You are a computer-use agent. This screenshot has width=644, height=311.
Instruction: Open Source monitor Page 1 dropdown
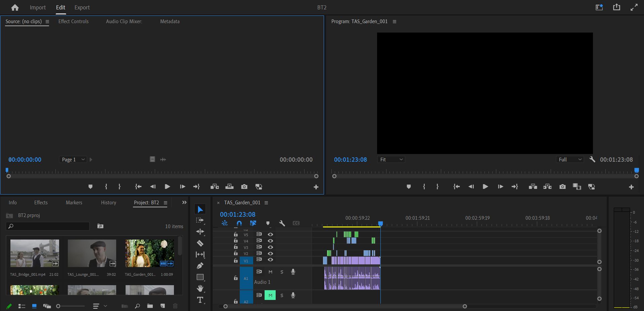tap(73, 160)
